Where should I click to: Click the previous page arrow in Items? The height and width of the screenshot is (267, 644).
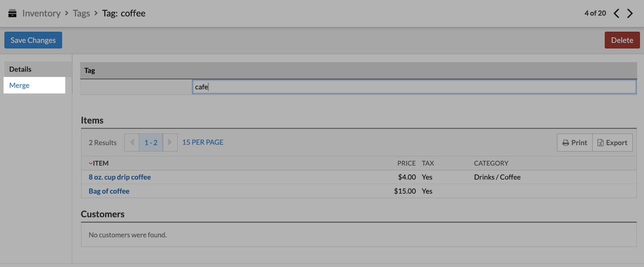131,143
